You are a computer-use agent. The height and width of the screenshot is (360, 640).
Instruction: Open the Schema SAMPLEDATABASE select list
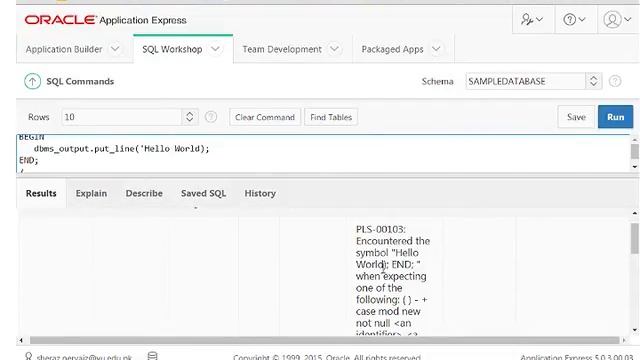tap(533, 81)
